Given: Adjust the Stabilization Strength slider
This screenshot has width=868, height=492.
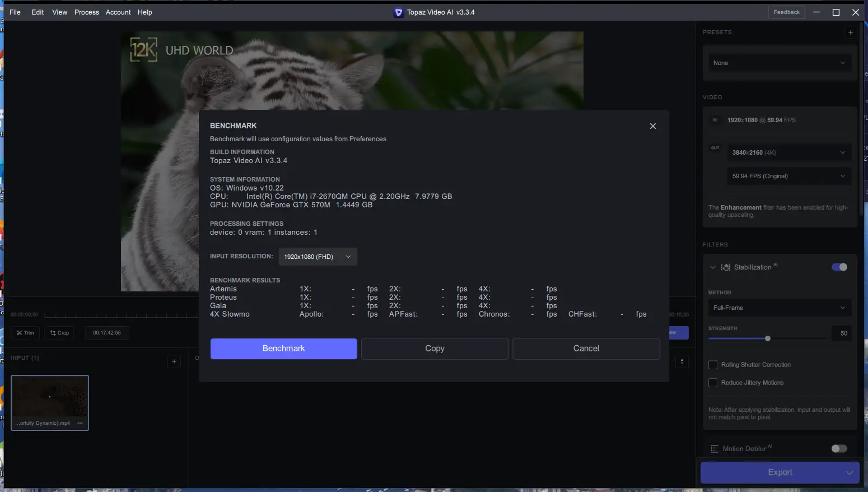Looking at the screenshot, I should pyautogui.click(x=768, y=338).
